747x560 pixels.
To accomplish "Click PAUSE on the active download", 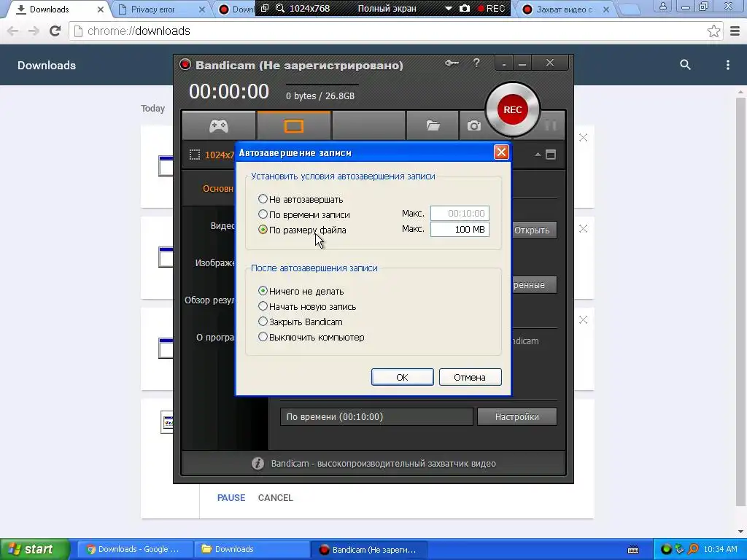I will (231, 497).
